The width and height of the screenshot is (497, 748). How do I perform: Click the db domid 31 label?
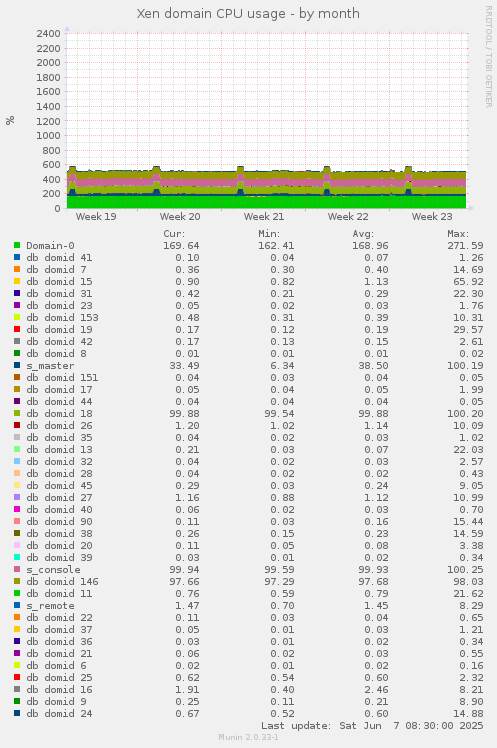tap(59, 293)
